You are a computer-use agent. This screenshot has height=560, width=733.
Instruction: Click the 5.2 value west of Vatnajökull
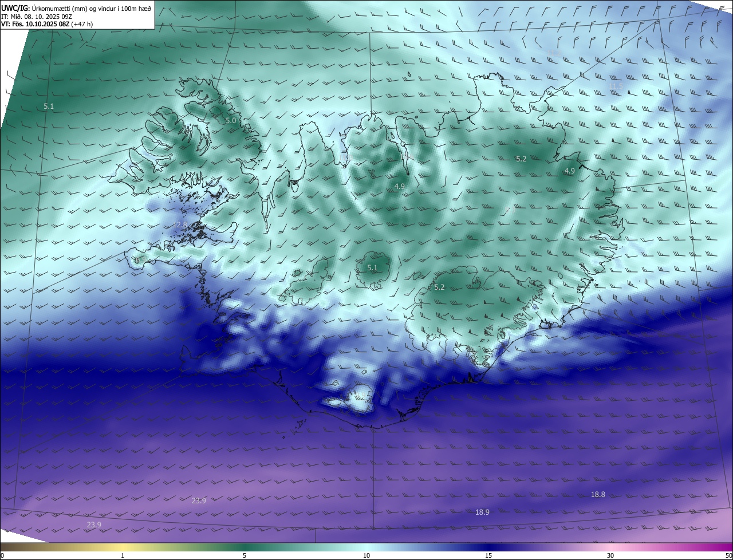coord(439,287)
